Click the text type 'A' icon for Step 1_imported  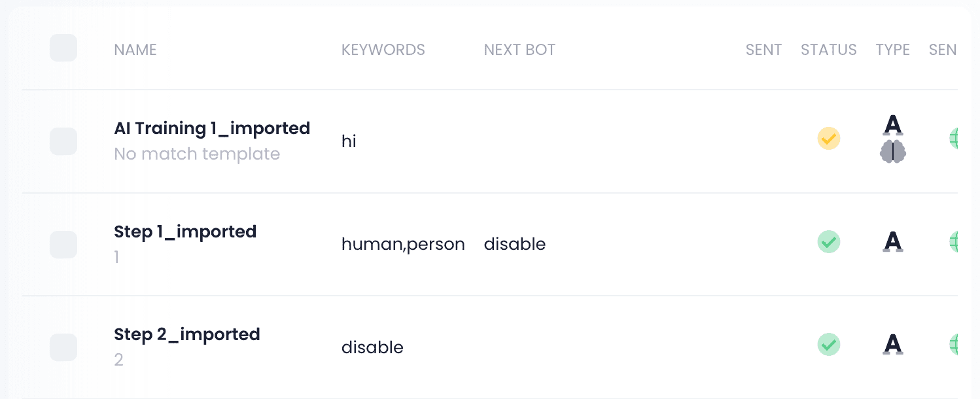(x=892, y=242)
